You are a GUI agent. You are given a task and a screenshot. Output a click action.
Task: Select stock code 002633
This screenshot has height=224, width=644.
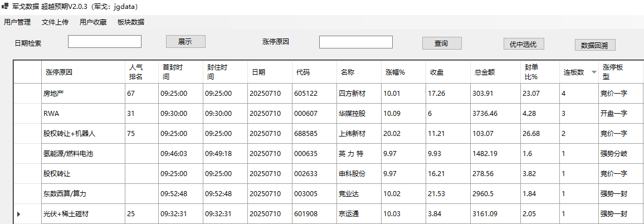314,174
